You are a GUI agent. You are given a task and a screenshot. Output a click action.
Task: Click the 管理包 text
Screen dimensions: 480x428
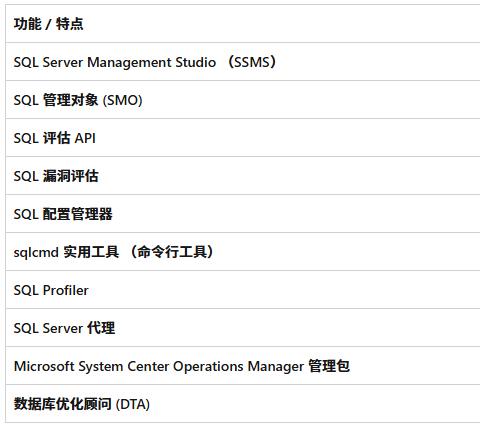[329, 366]
